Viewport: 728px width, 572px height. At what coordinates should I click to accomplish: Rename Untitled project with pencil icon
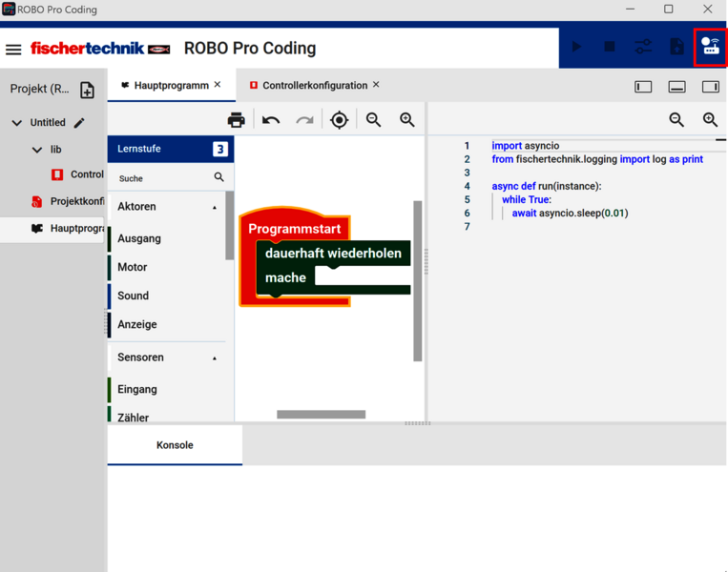(79, 122)
